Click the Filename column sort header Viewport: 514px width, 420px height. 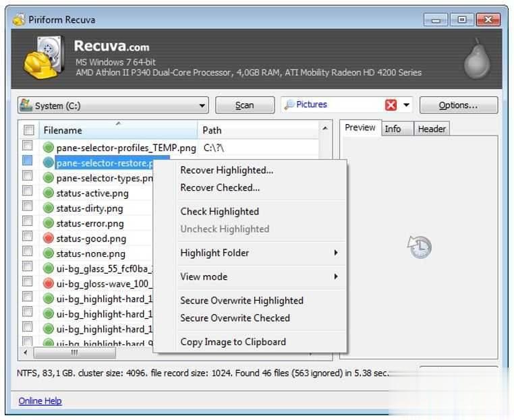118,130
